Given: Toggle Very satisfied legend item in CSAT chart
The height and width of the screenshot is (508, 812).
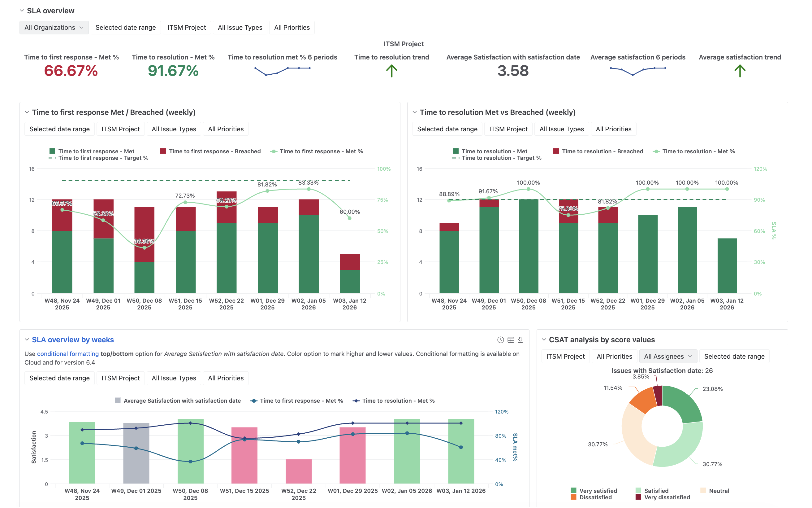Looking at the screenshot, I should pos(594,491).
